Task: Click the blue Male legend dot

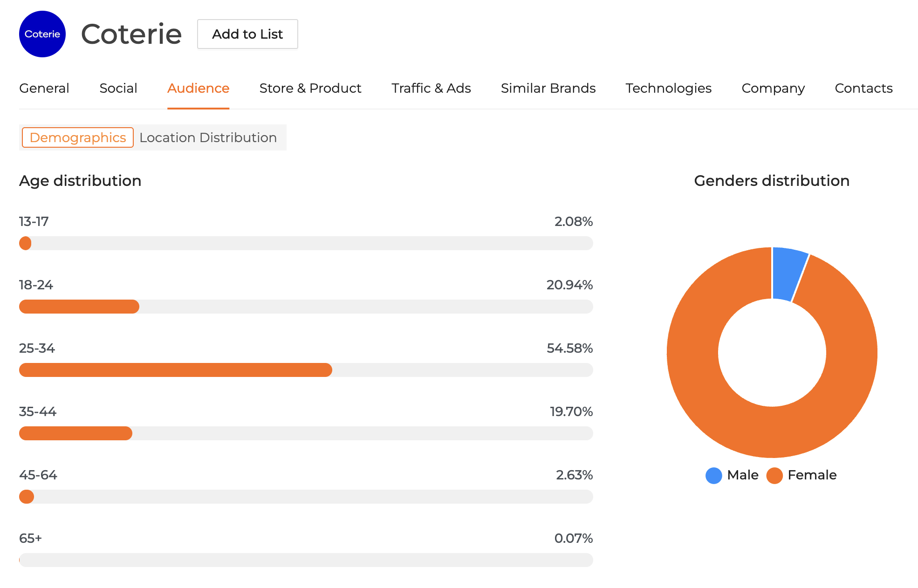Action: pyautogui.click(x=713, y=475)
